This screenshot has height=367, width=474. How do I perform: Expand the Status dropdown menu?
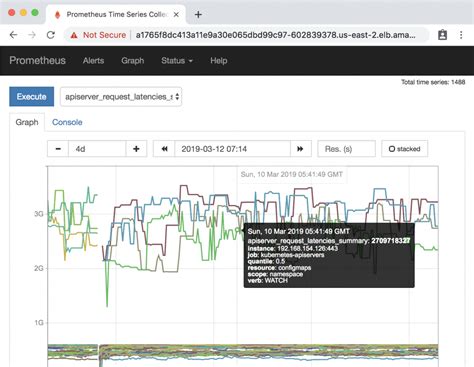click(x=177, y=61)
